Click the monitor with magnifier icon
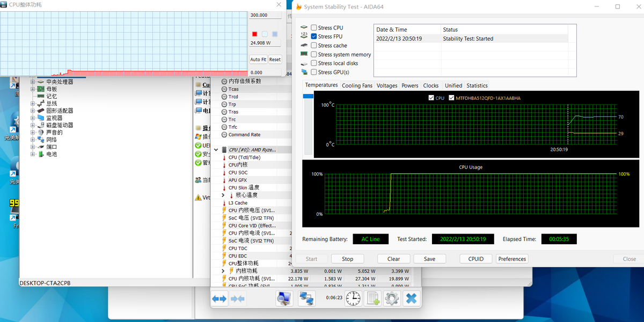The height and width of the screenshot is (322, 644). click(x=284, y=298)
